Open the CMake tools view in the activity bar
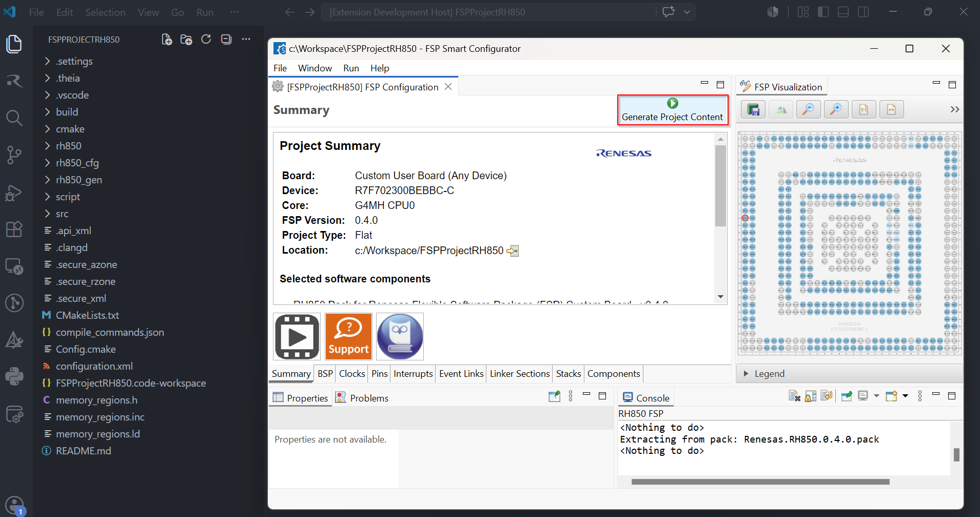 (14, 340)
